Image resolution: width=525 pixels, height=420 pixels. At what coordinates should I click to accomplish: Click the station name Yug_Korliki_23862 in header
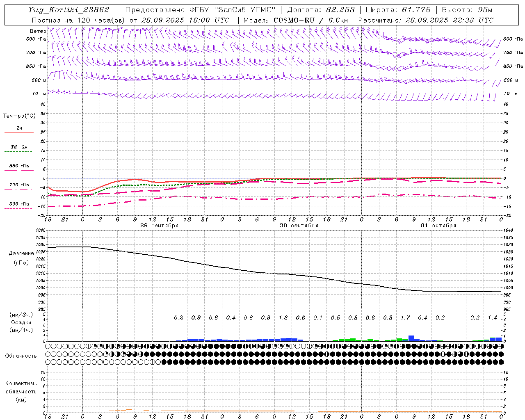click(x=68, y=10)
